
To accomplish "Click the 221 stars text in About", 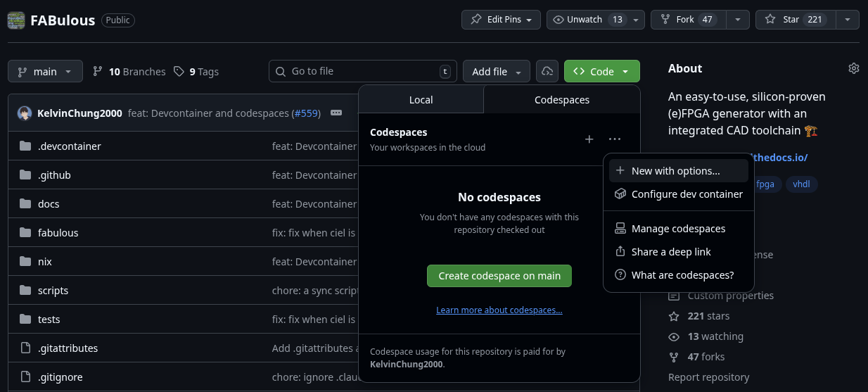I will point(708,316).
